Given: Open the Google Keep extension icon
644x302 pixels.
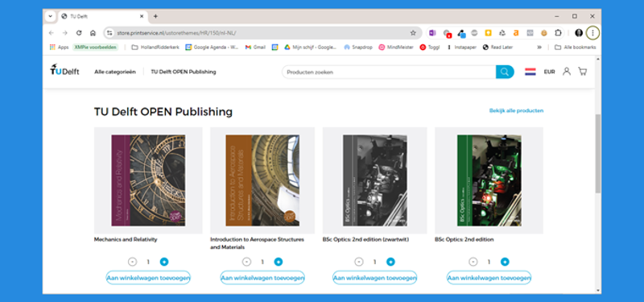Looking at the screenshot, I should [x=488, y=33].
